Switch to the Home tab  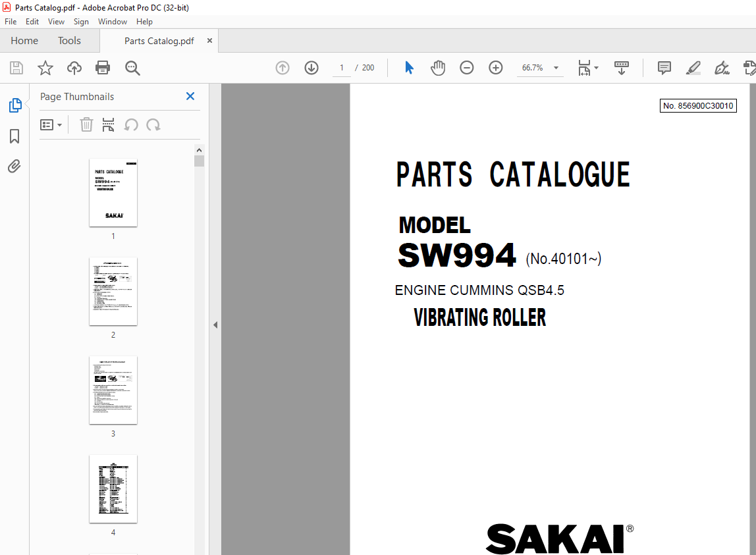coord(24,41)
